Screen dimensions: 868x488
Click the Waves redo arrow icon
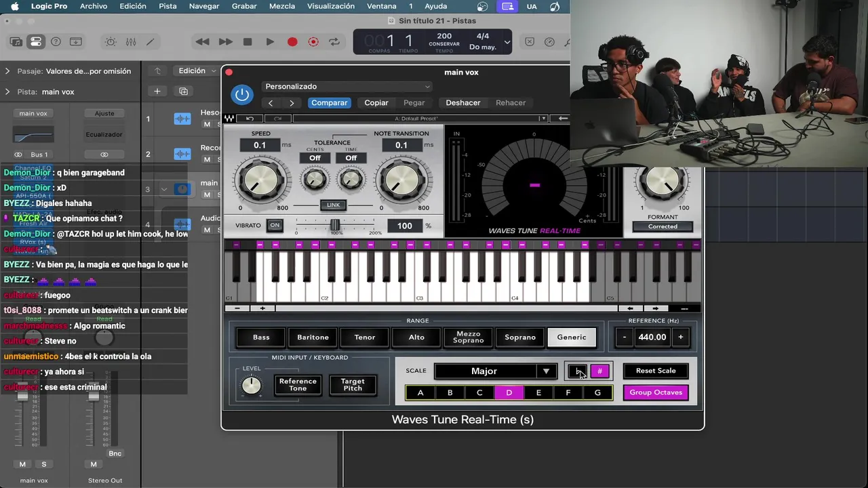[277, 119]
